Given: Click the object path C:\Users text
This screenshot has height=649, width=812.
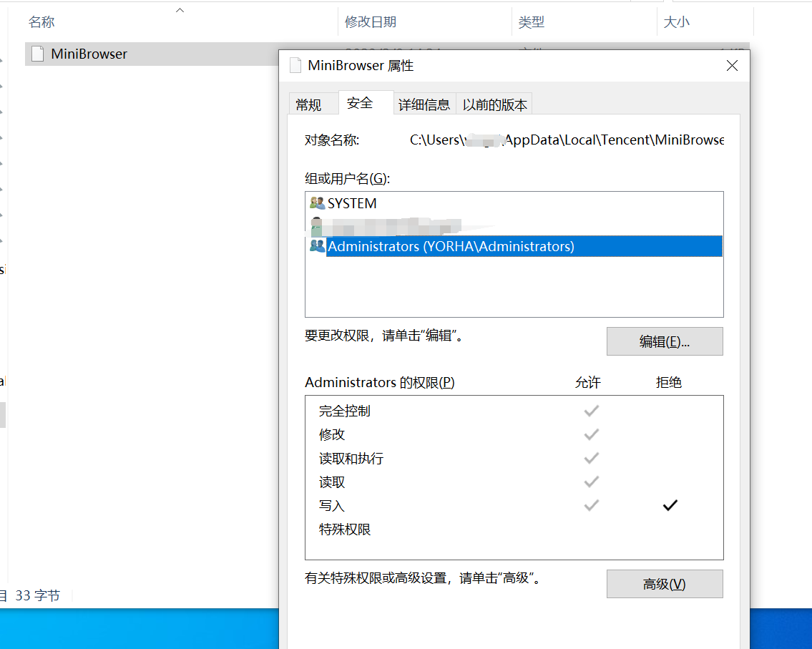Looking at the screenshot, I should coord(567,140).
